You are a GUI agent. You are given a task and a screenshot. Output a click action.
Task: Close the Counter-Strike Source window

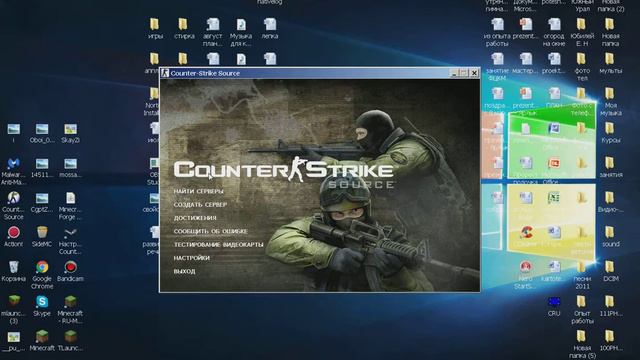474,73
